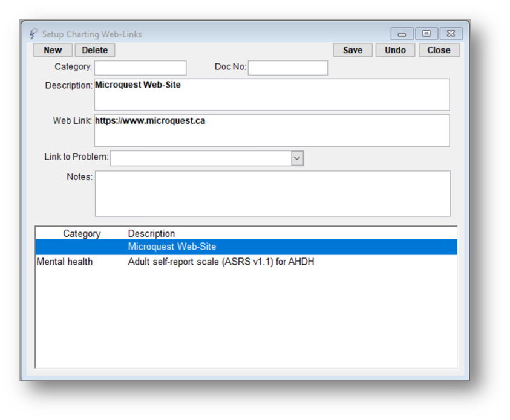510x420 pixels.
Task: Click the application icon in title bar
Action: pyautogui.click(x=33, y=34)
